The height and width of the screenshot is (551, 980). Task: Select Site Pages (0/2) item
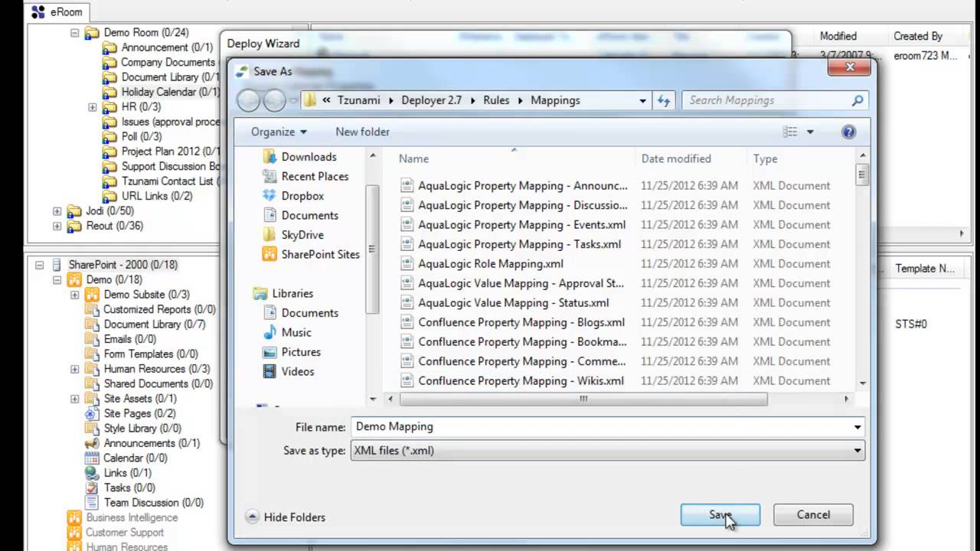coord(139,413)
